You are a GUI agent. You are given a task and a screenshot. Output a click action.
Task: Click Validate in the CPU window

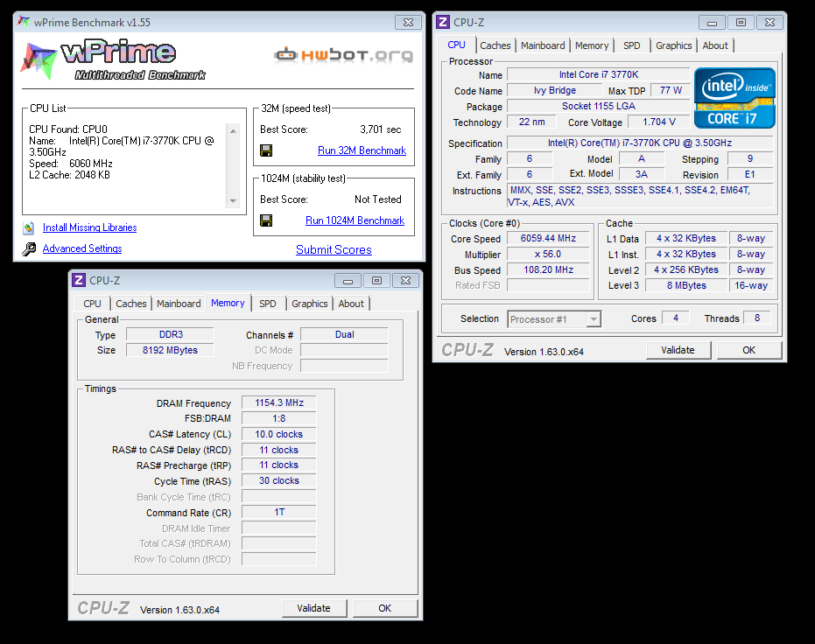point(678,350)
